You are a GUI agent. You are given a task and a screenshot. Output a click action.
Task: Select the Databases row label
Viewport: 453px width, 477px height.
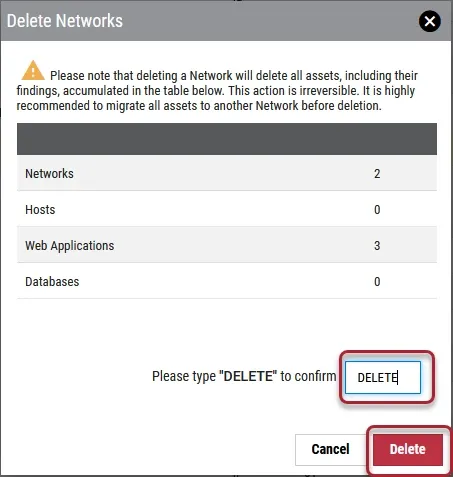click(52, 282)
